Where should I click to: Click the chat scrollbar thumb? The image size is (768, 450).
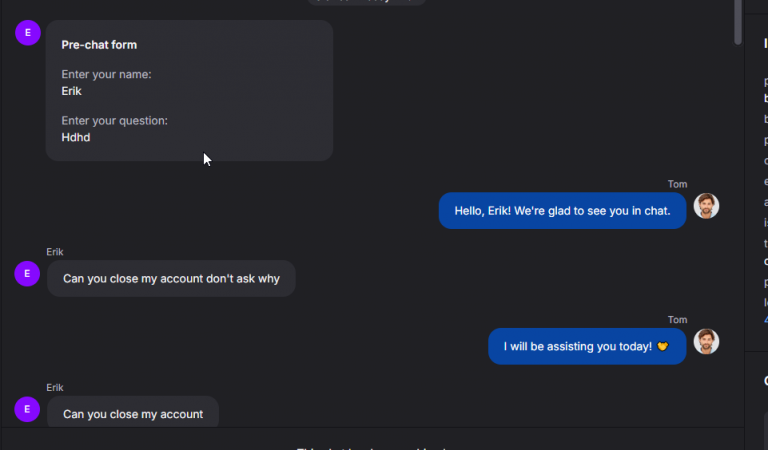pyautogui.click(x=738, y=22)
